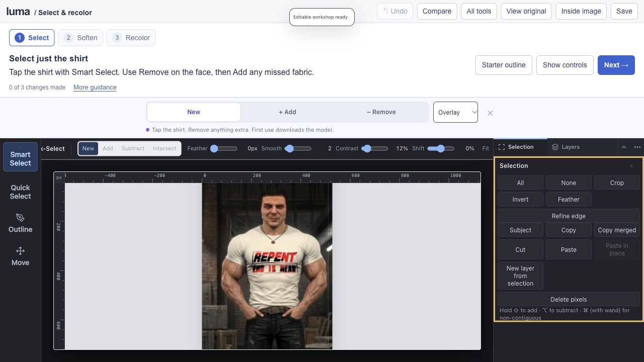The width and height of the screenshot is (644, 362).
Task: Switch light toolbar mode to + Add
Action: click(287, 112)
